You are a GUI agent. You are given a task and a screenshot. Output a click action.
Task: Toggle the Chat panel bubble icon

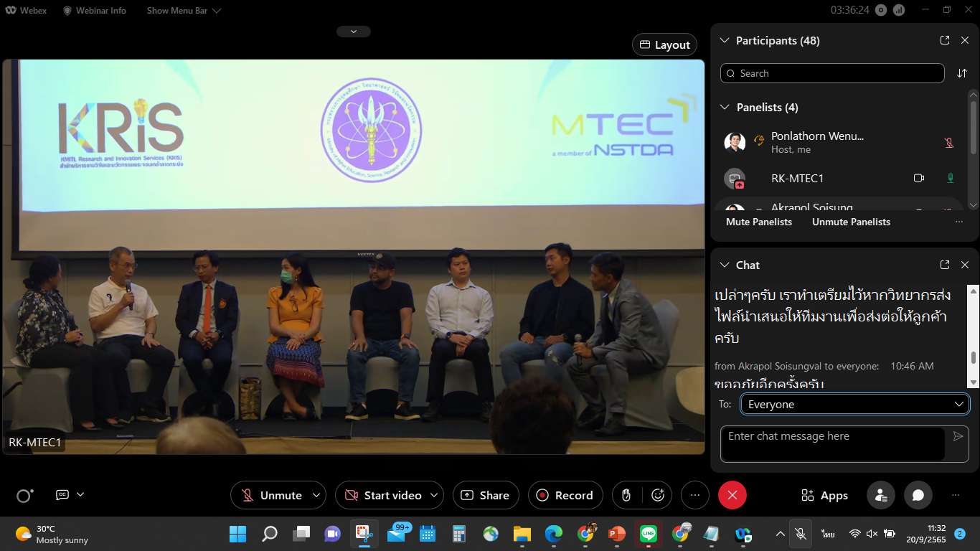coord(918,495)
